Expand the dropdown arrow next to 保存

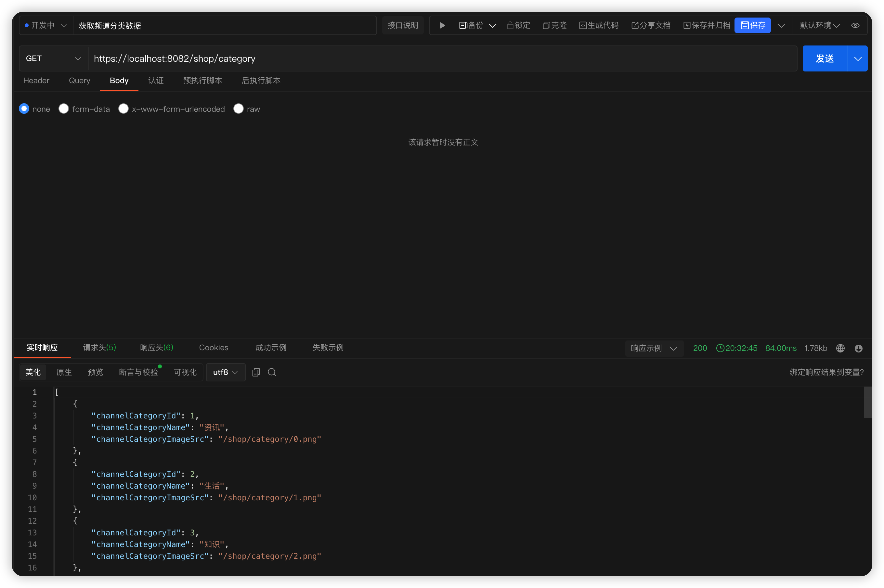[781, 25]
